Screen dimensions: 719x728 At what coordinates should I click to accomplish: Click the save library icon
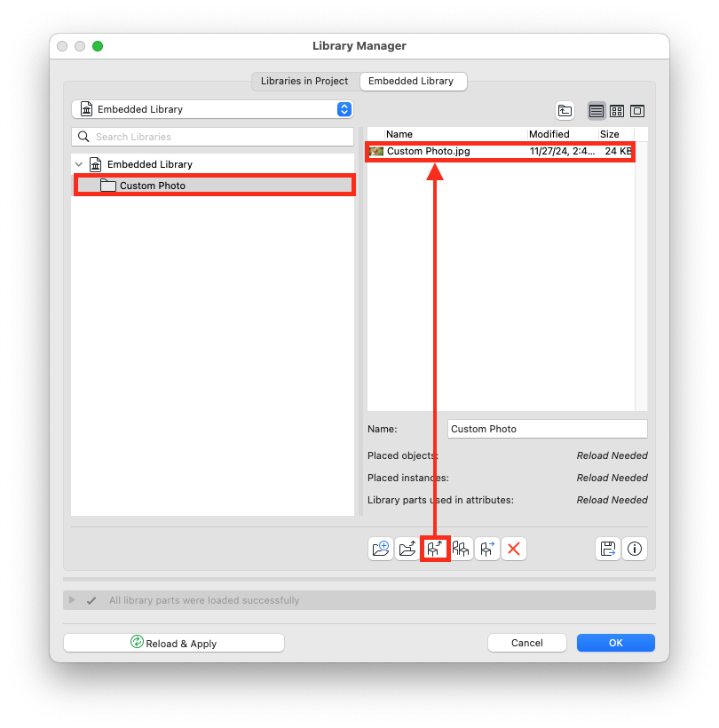(x=607, y=549)
